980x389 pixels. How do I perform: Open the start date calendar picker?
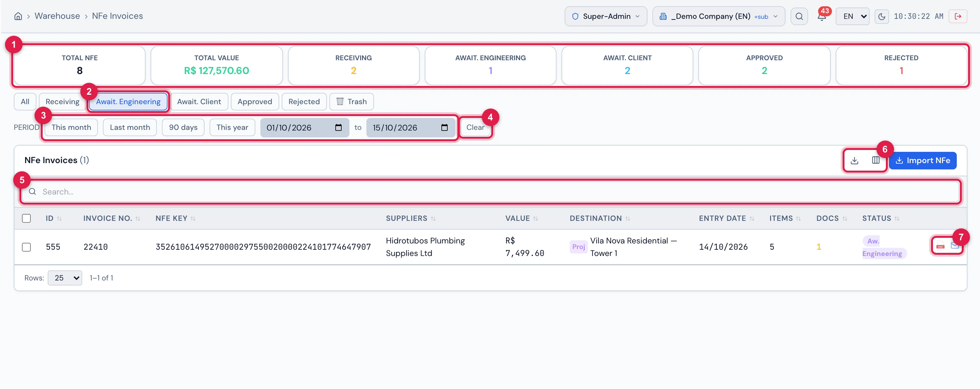click(338, 127)
